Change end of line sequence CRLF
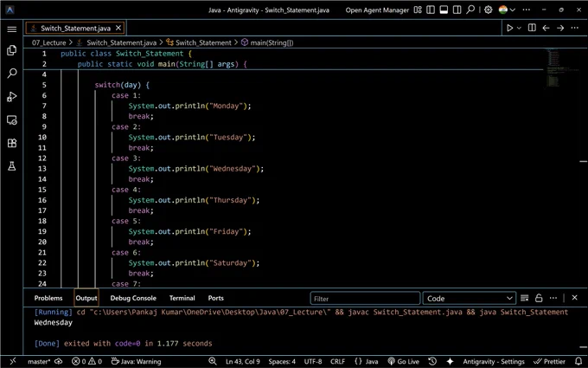Image resolution: width=588 pixels, height=368 pixels. coord(337,362)
